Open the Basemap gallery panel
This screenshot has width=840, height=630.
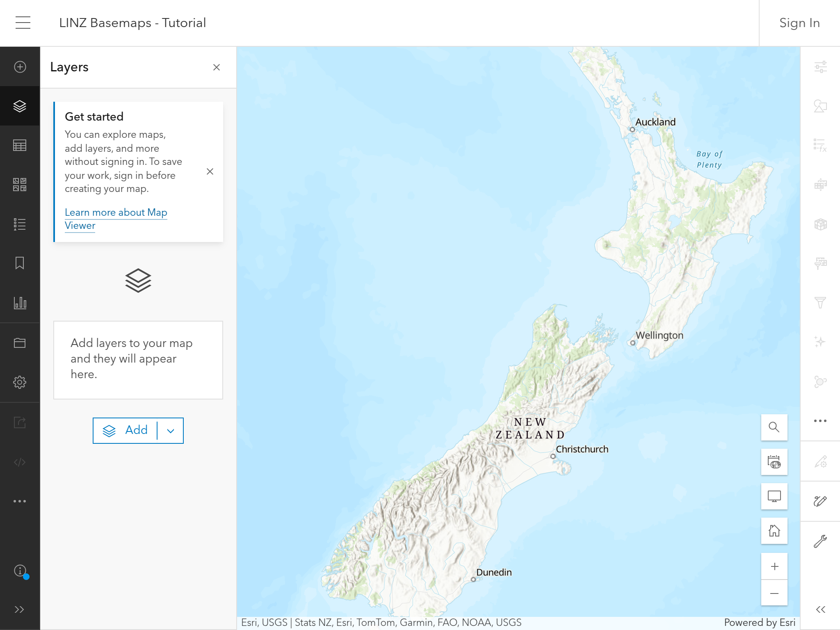[20, 185]
